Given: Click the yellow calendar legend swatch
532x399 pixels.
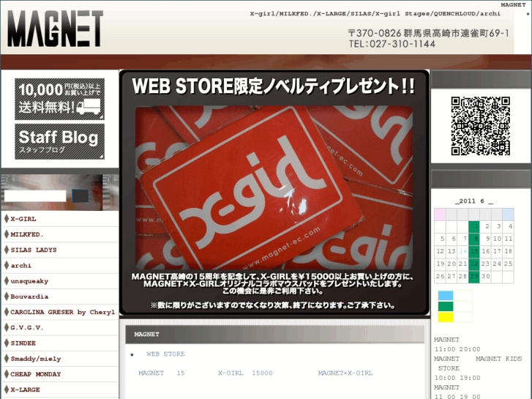Looking at the screenshot, I should 446,317.
